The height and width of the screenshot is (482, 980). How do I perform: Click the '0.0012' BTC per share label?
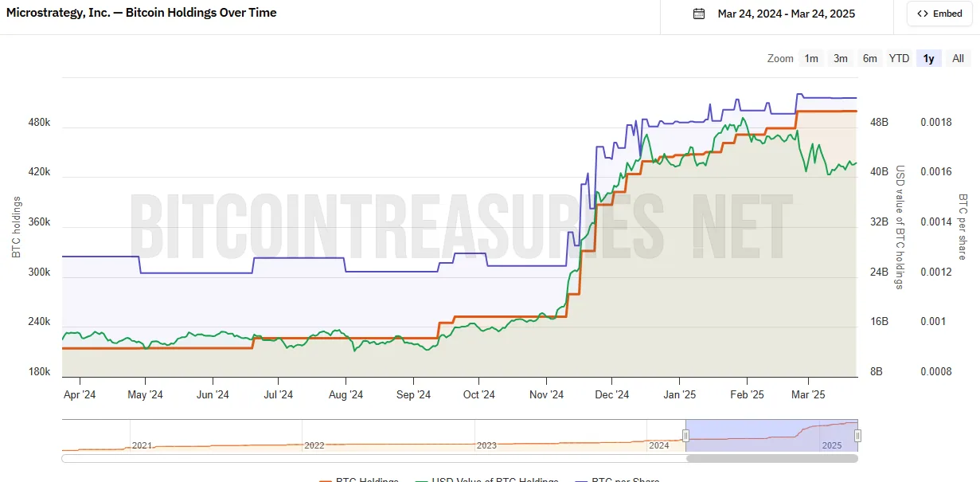tap(935, 272)
